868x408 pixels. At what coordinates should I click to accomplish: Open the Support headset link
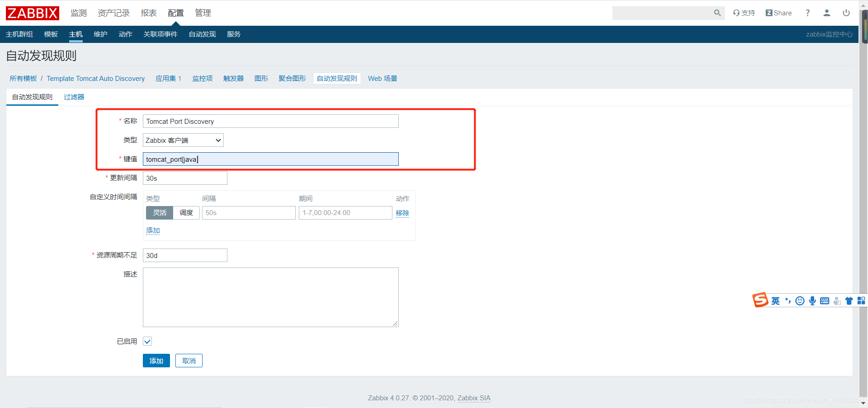[x=744, y=13]
